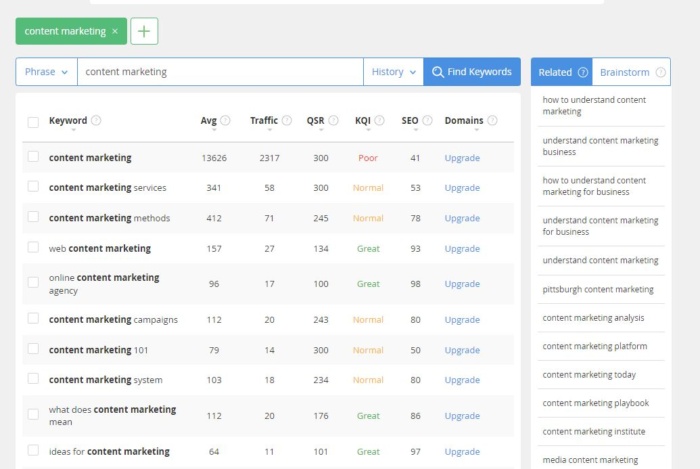Image resolution: width=700 pixels, height=469 pixels.
Task: Check the box for online content marketing agency
Action: tap(33, 282)
